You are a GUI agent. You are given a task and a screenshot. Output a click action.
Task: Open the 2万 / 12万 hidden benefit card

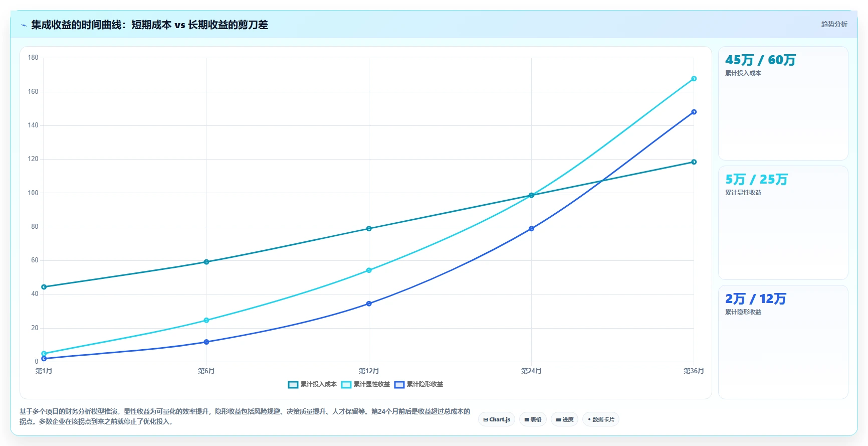point(783,342)
